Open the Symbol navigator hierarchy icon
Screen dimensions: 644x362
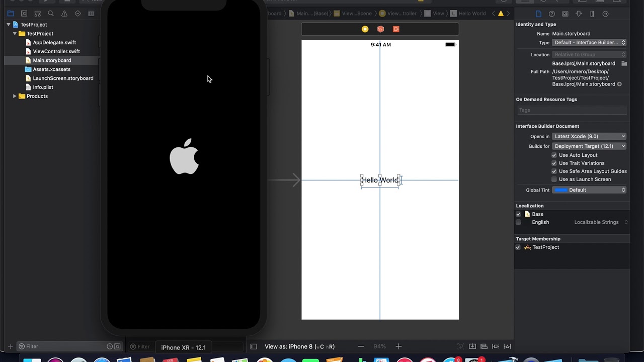click(37, 14)
